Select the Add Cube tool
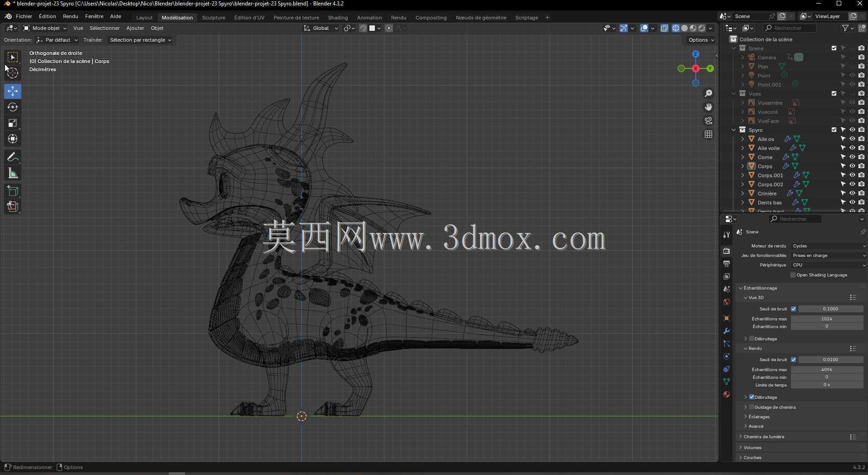This screenshot has height=475, width=868. (x=13, y=191)
